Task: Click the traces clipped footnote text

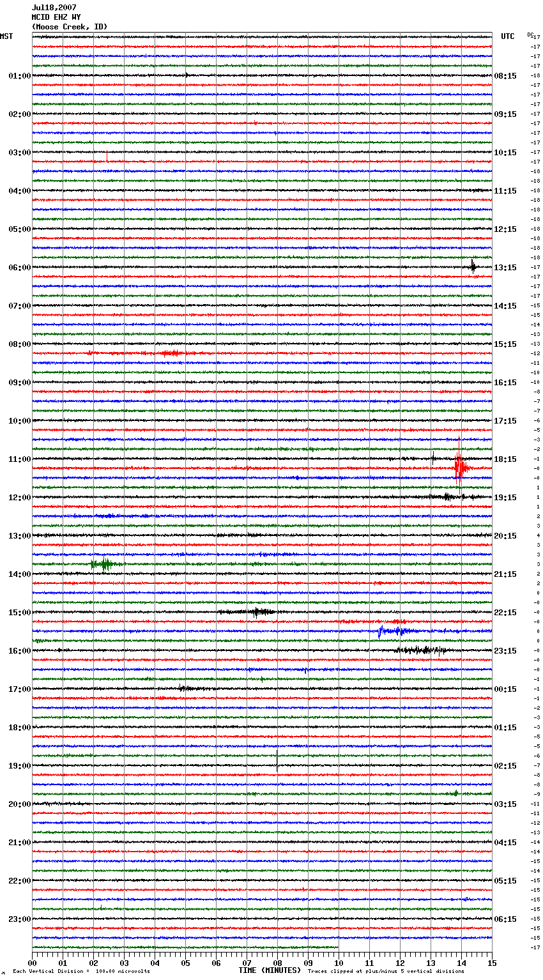Action: tap(386, 971)
